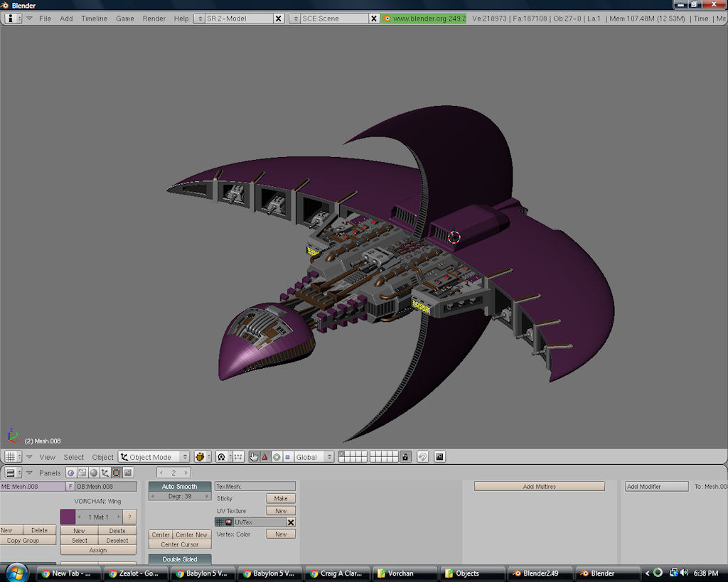Click the Add Modifier button
The image size is (728, 582).
point(656,486)
